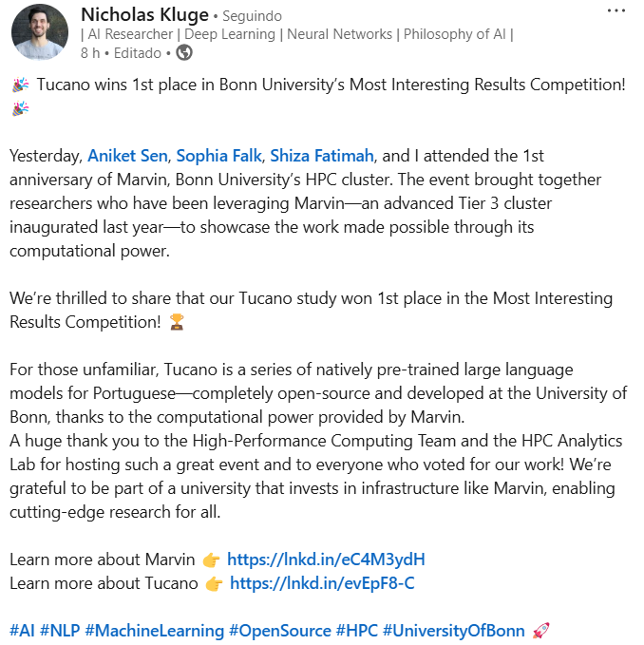Click pointing hand emoji beside Tucano link
Image resolution: width=644 pixels, height=645 pixels.
[x=214, y=583]
